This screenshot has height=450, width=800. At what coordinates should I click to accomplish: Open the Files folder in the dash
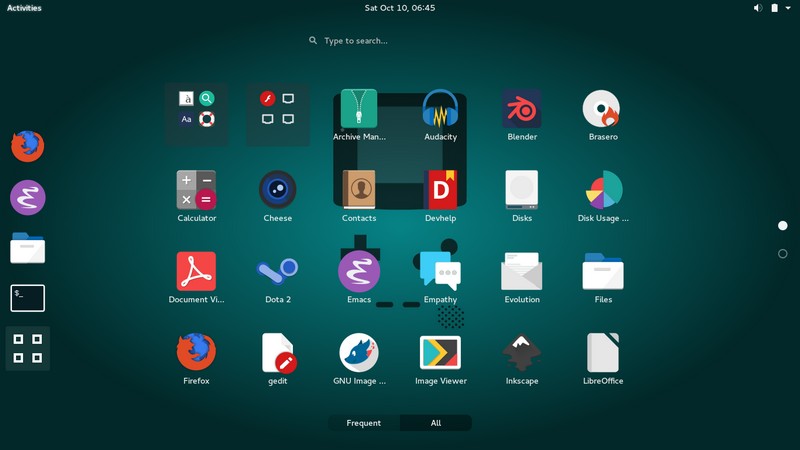(x=28, y=248)
